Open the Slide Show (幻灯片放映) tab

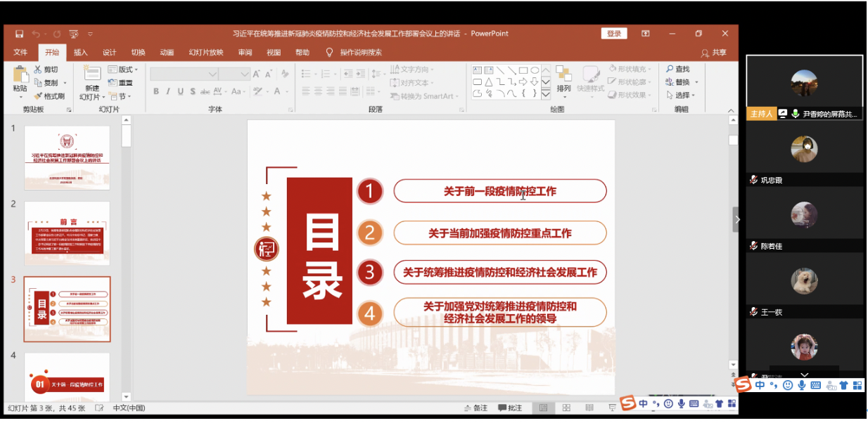click(205, 52)
